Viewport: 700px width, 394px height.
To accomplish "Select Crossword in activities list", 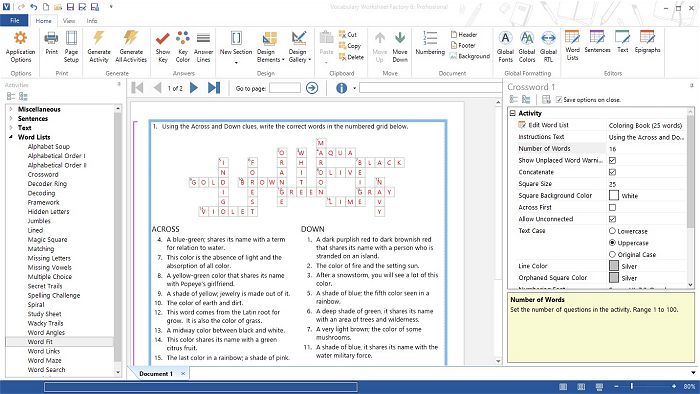I will 43,174.
